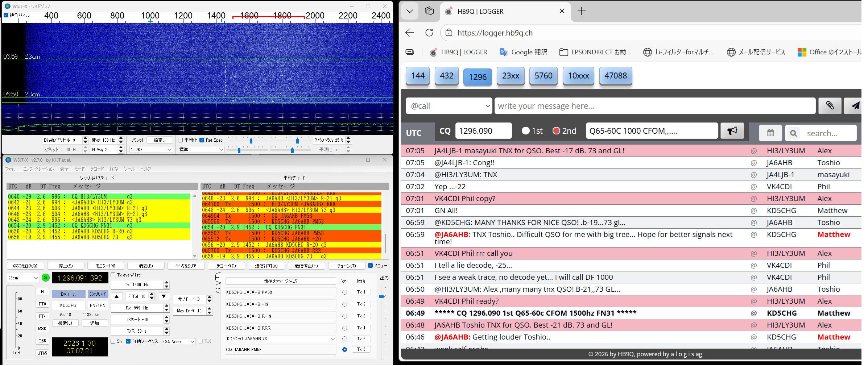
Task: Go back with browser back arrow
Action: (x=410, y=33)
